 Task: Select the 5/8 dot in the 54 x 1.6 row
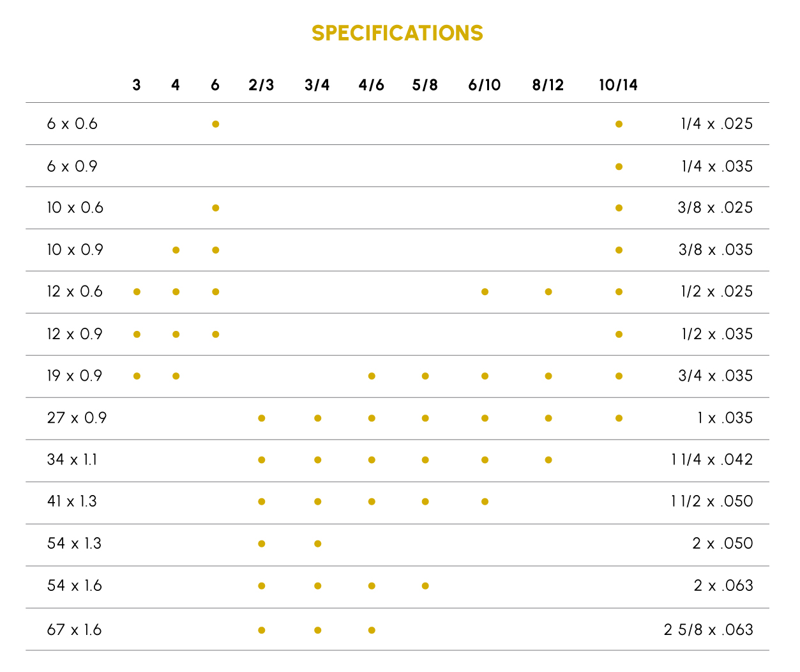[x=425, y=586]
